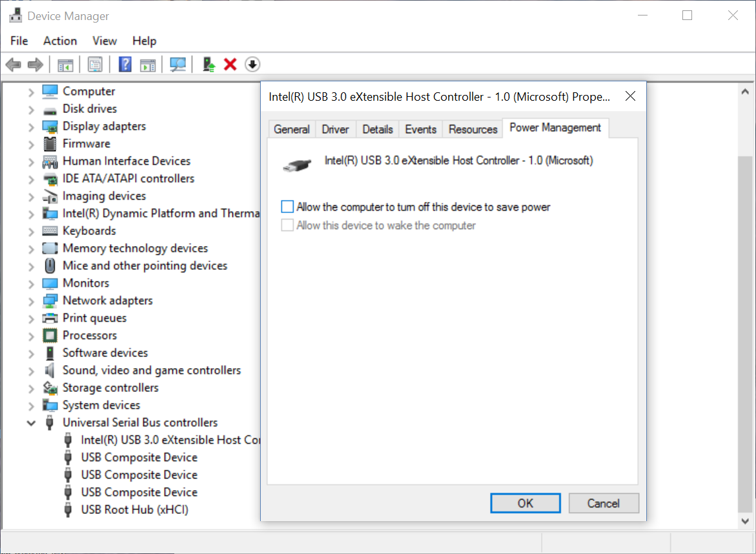Click Cancel in the properties dialog
The image size is (756, 554).
603,503
